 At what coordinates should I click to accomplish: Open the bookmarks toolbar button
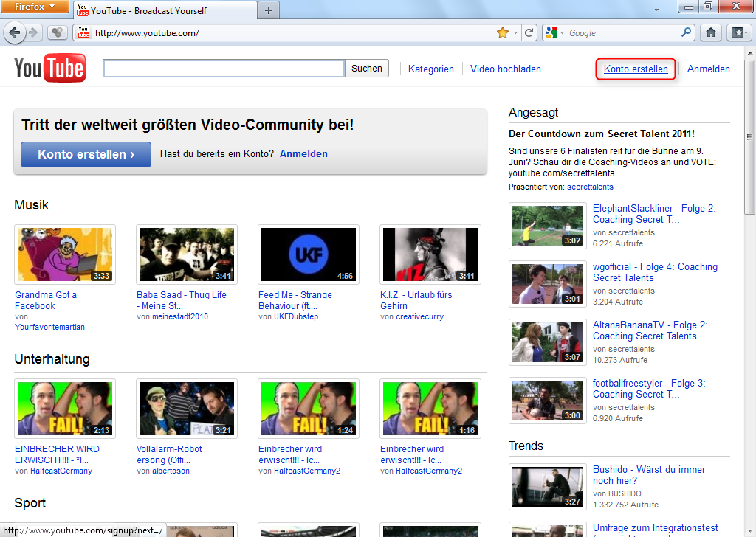click(738, 32)
